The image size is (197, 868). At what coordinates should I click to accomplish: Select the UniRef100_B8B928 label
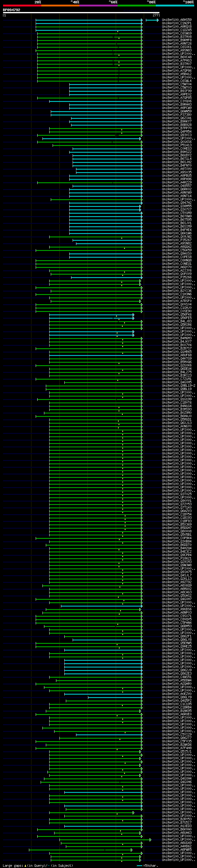(x=177, y=125)
